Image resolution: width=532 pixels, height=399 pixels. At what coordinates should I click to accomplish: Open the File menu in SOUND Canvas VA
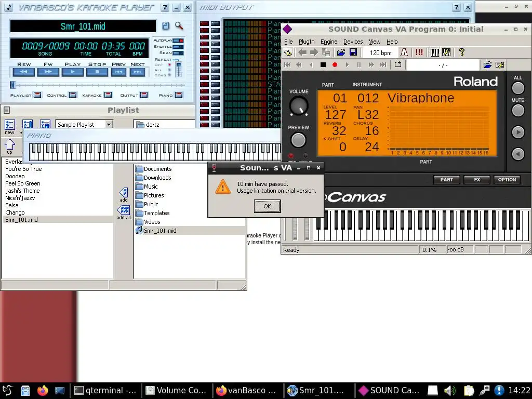click(x=288, y=42)
